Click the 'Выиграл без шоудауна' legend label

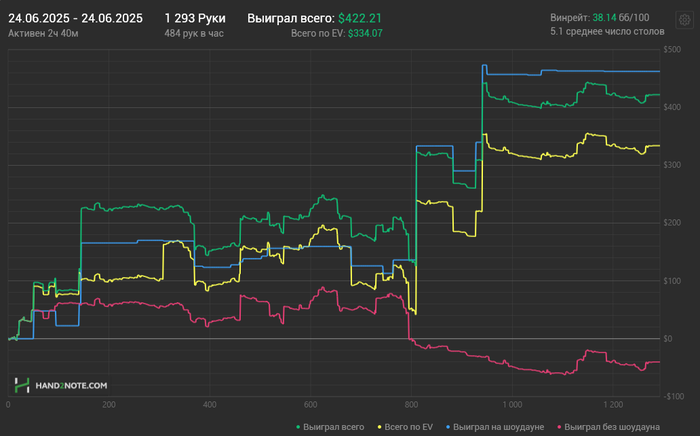coord(612,427)
